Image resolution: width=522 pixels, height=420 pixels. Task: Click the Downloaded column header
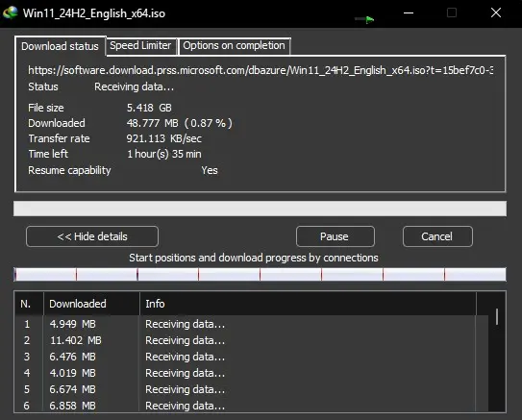91,304
